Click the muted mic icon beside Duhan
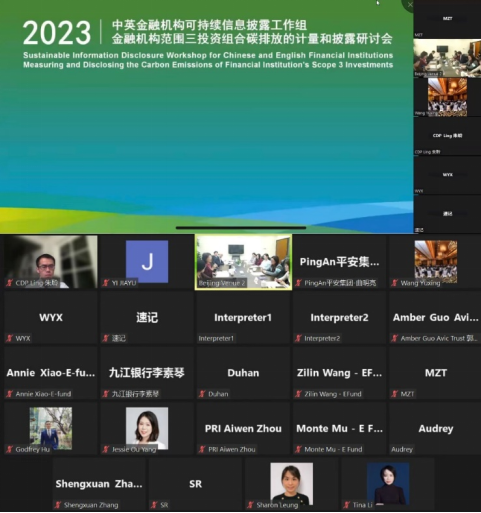481x513 pixels. [202, 394]
